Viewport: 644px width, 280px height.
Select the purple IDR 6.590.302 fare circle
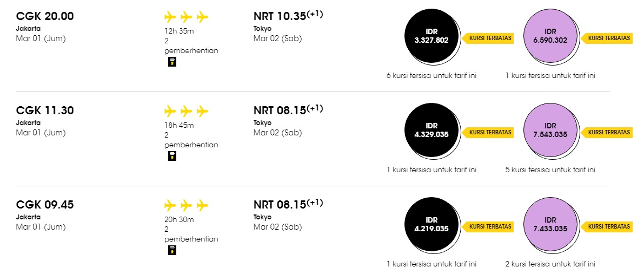pos(550,37)
